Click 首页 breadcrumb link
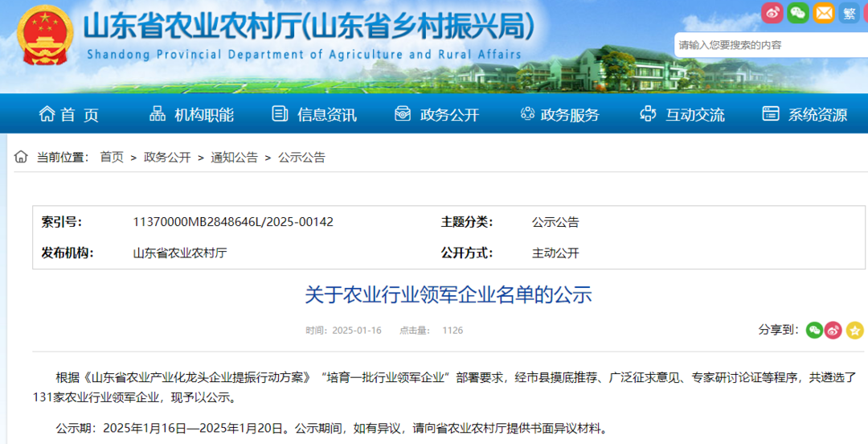The width and height of the screenshot is (868, 444). [112, 157]
